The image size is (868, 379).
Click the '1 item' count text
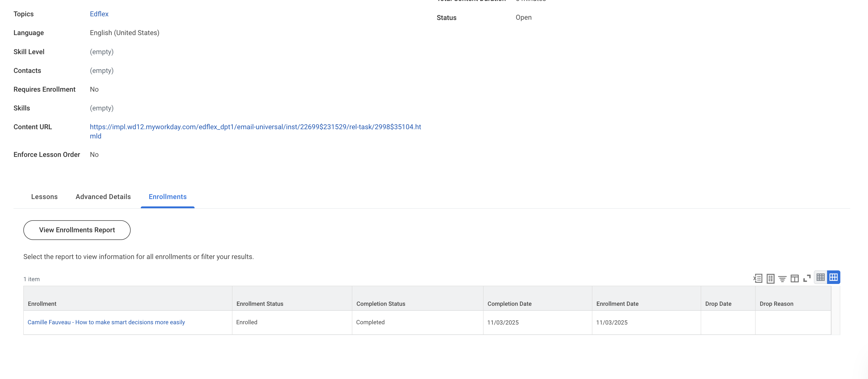click(x=31, y=279)
